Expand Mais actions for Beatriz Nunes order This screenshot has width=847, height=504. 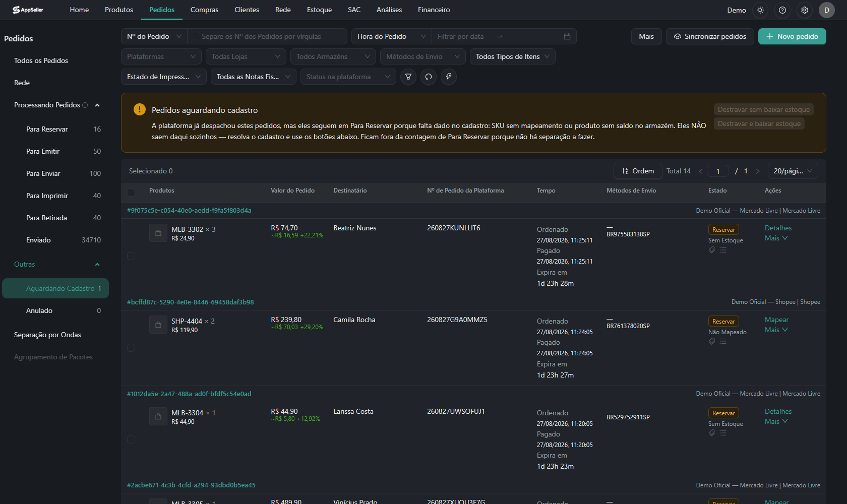tap(776, 238)
